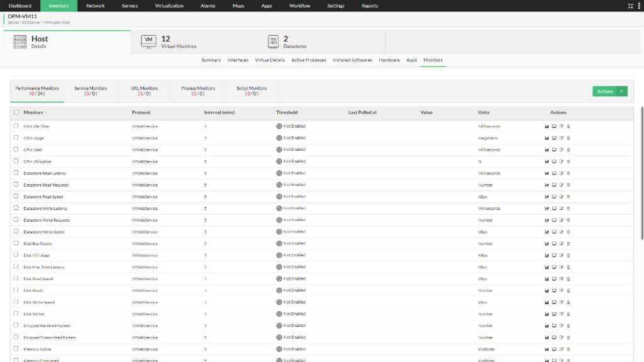Screen dimensions: 644x362
Task: Open the Datastores icon
Action: (x=273, y=42)
